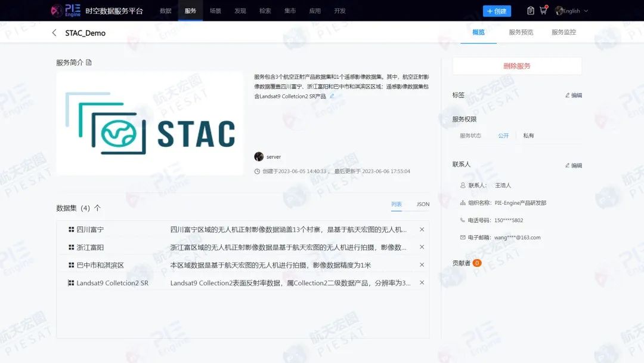644x363 pixels.
Task: Click organization PIE-Engine产品研发部
Action: coord(521,203)
